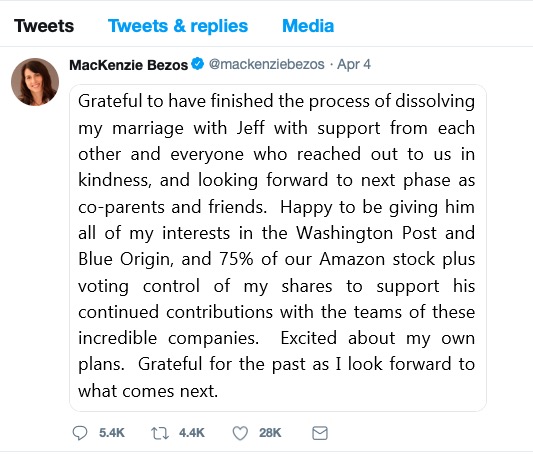533x455 pixels.
Task: Open MacKenzie Bezos profile picture
Action: [x=35, y=82]
